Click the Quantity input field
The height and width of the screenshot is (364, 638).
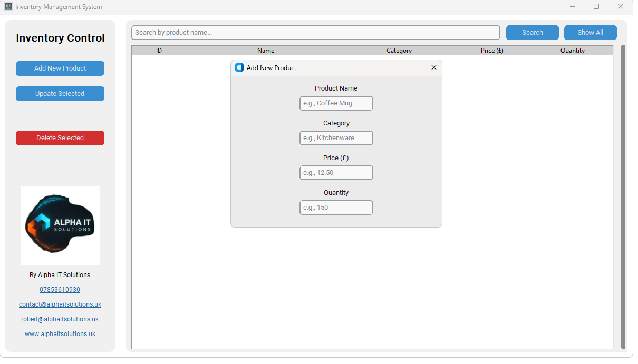(x=336, y=207)
